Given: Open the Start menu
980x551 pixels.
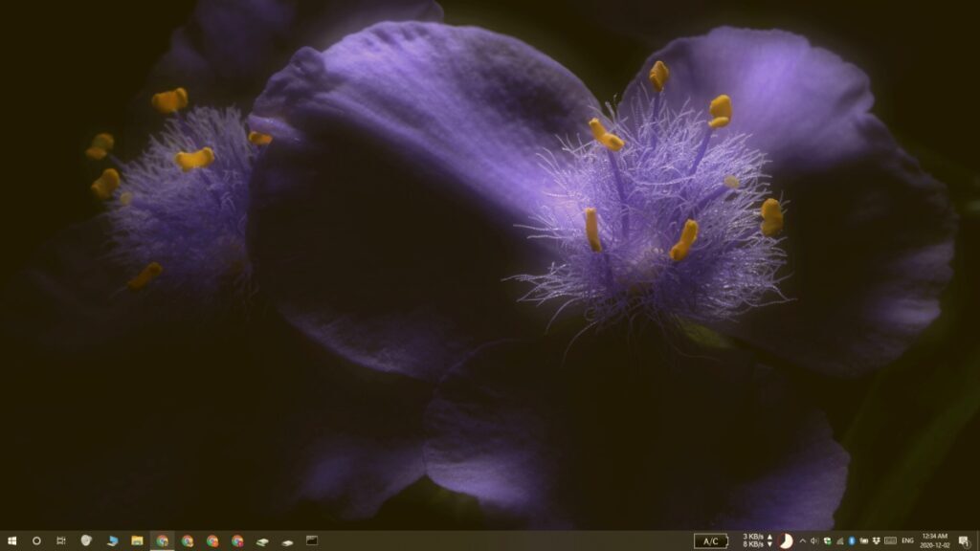Looking at the screenshot, I should point(11,539).
